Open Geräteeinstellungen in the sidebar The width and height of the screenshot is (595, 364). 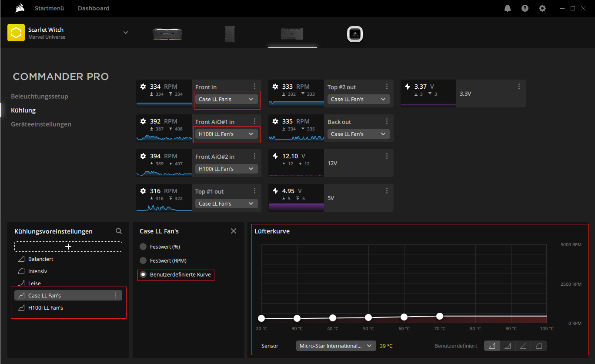[x=41, y=124]
